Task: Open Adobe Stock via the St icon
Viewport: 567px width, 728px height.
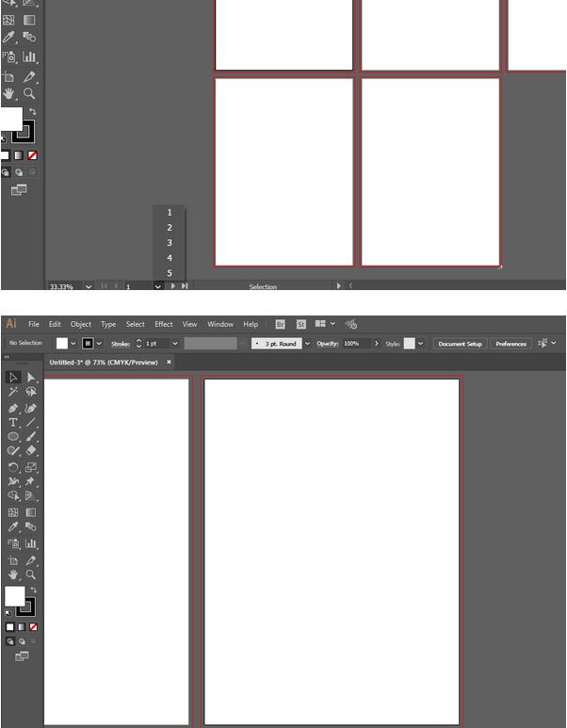Action: [x=300, y=325]
